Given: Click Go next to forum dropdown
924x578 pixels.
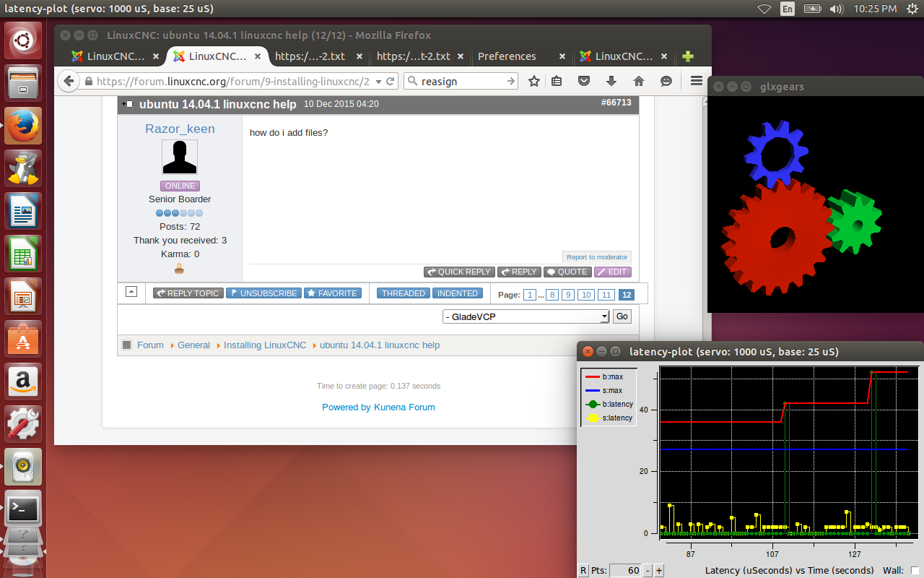Looking at the screenshot, I should [x=622, y=316].
